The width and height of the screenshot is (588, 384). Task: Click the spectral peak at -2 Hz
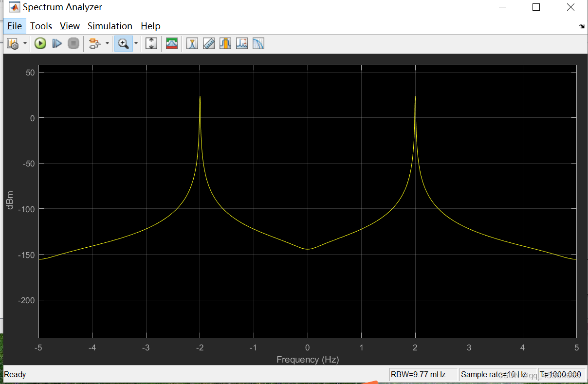pyautogui.click(x=200, y=96)
